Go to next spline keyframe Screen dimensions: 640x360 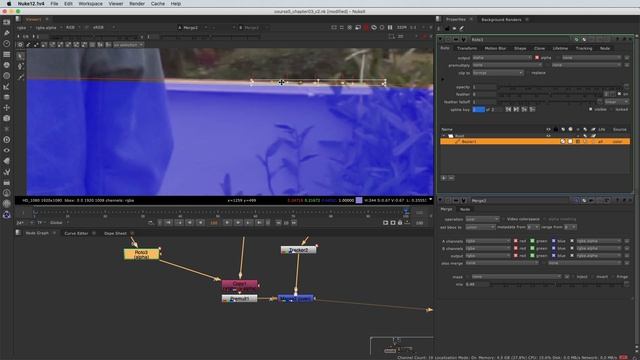click(516, 109)
